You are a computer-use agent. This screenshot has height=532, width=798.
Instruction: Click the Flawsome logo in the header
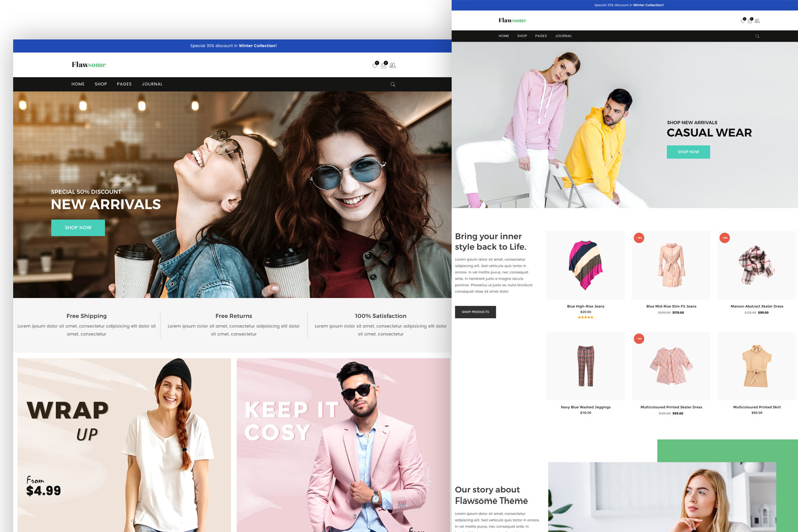(x=88, y=64)
